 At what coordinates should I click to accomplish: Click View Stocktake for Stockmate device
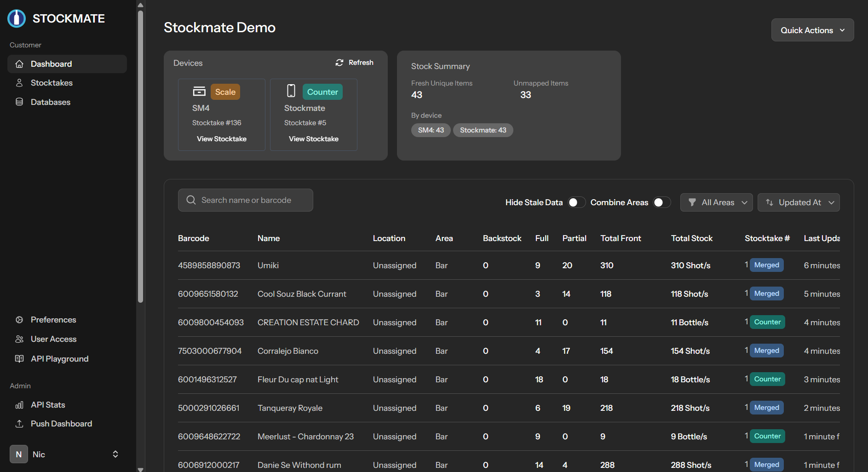pos(314,139)
